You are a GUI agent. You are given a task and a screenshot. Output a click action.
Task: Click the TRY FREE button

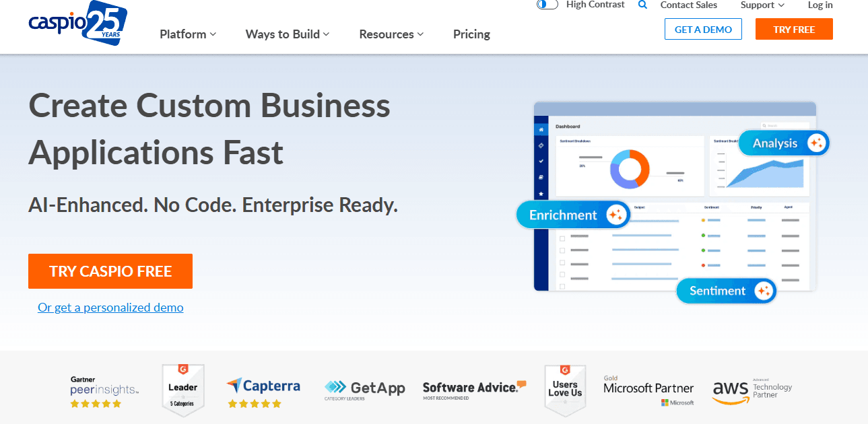[x=794, y=29]
